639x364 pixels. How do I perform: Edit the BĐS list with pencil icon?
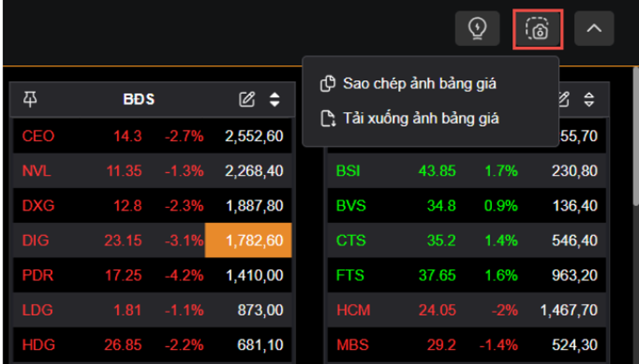coord(247,99)
